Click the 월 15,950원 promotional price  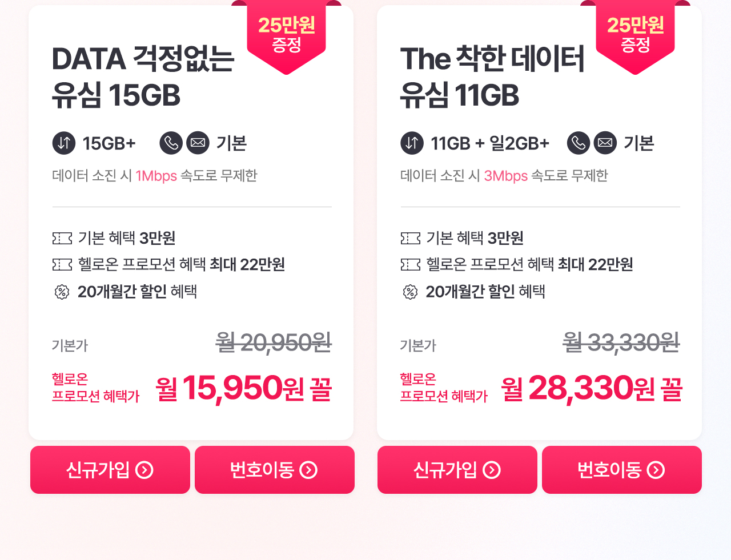click(244, 388)
